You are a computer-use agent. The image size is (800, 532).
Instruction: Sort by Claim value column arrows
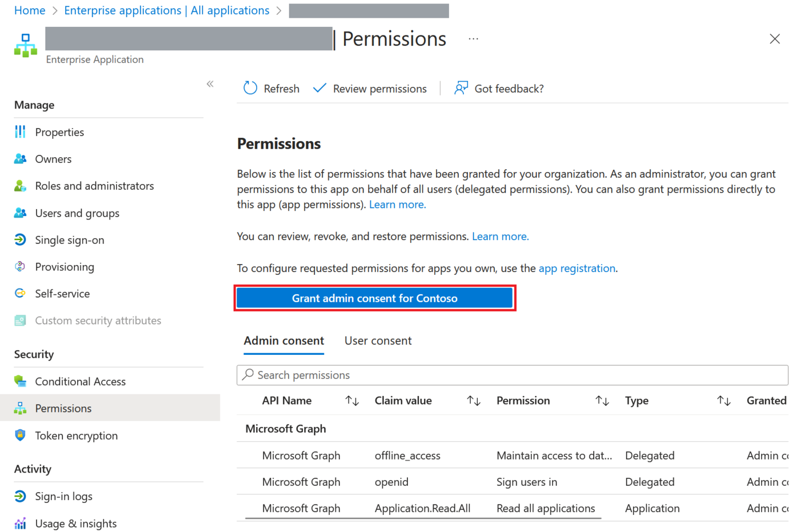[x=474, y=401]
